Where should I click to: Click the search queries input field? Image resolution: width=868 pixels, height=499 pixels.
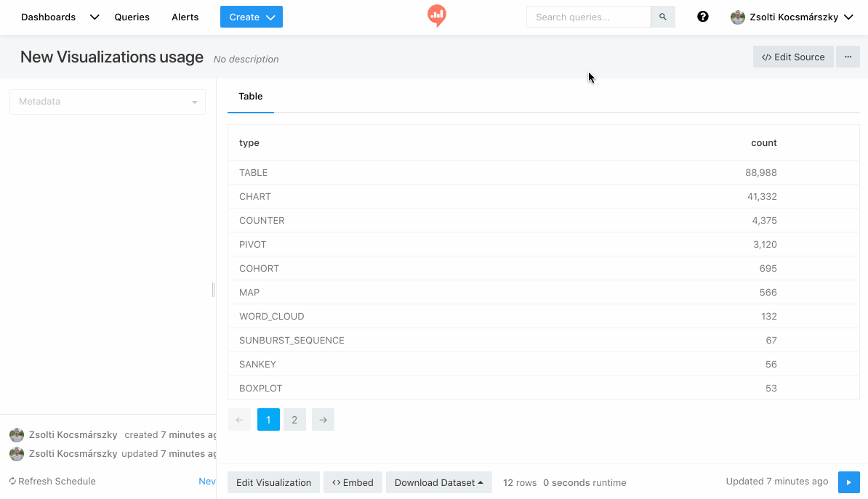coord(588,16)
